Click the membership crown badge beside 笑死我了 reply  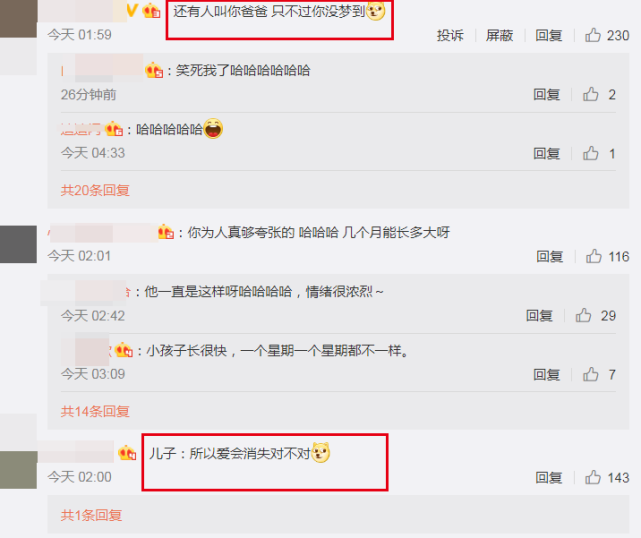click(154, 70)
